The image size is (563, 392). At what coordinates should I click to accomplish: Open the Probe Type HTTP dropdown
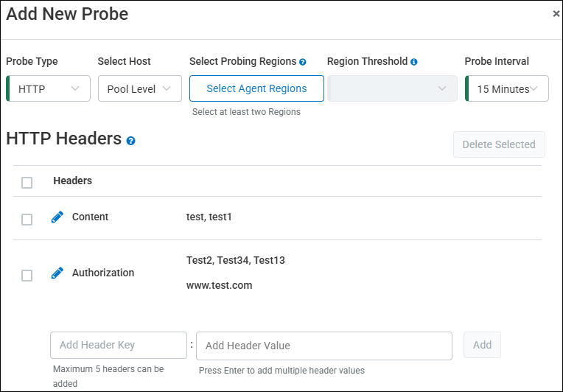49,88
